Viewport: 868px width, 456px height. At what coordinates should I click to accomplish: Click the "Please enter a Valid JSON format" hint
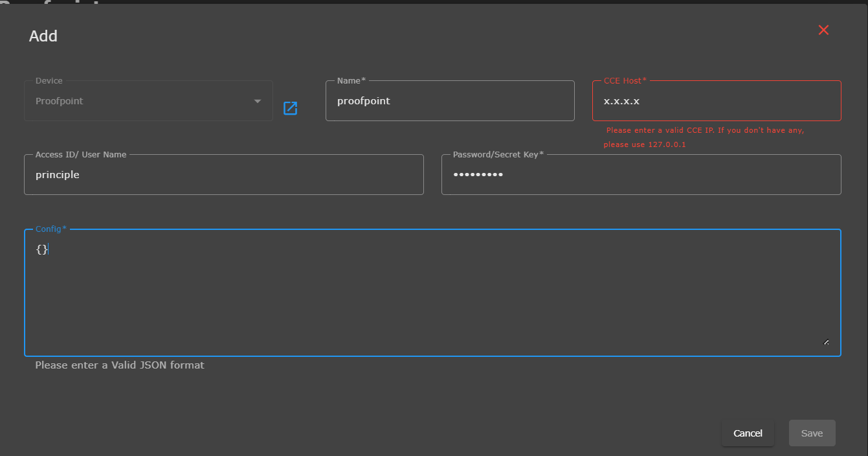(120, 365)
